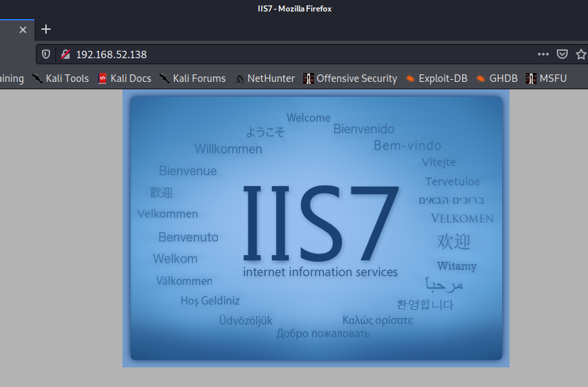Open Exploit-DB bookmark
Image resolution: width=588 pixels, height=387 pixels.
436,78
